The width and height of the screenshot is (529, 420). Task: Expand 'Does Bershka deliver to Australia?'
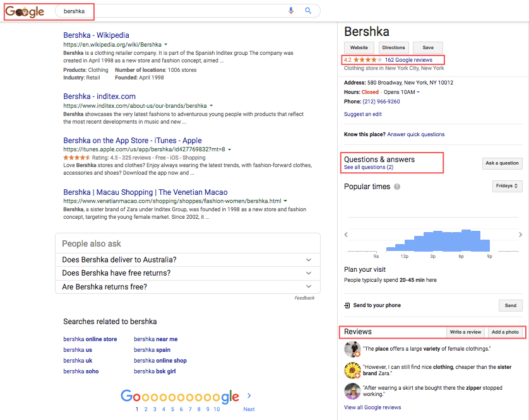309,259
